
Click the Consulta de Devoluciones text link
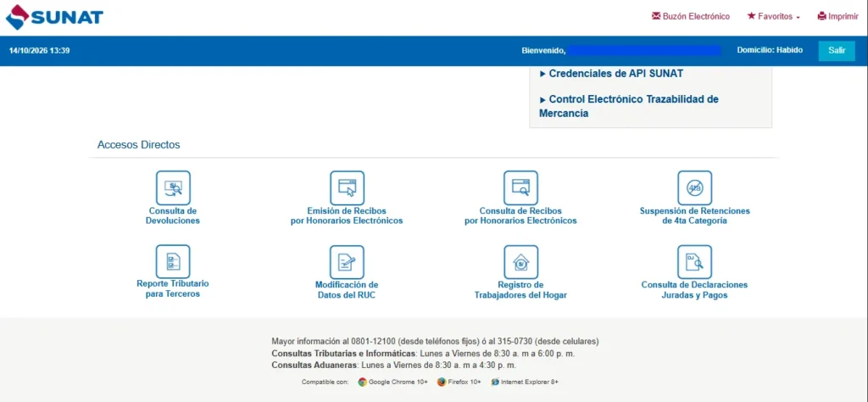coord(173,215)
